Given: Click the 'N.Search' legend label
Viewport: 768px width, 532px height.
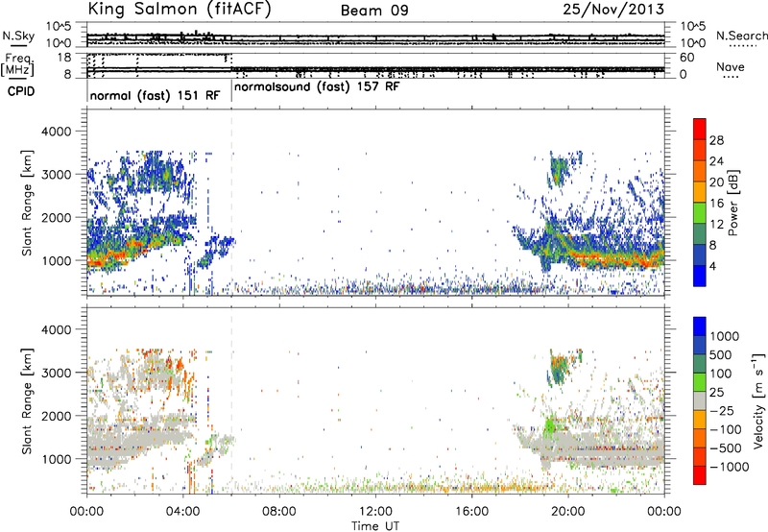Looking at the screenshot, I should tap(741, 36).
